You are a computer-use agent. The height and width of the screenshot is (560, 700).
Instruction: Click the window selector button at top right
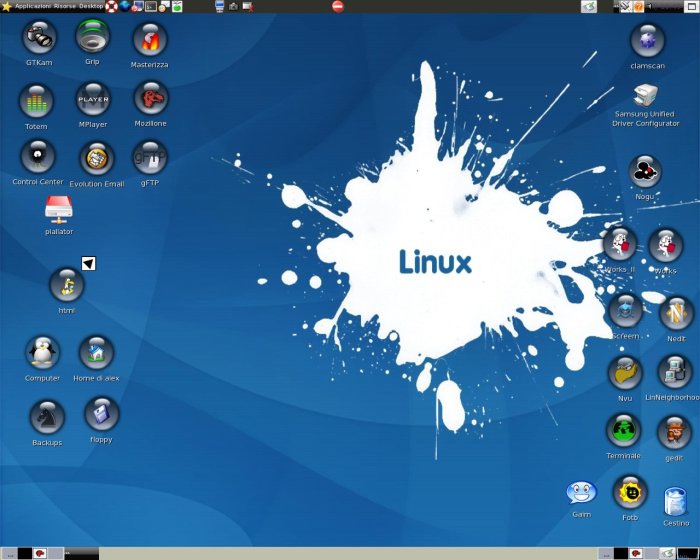click(690, 6)
